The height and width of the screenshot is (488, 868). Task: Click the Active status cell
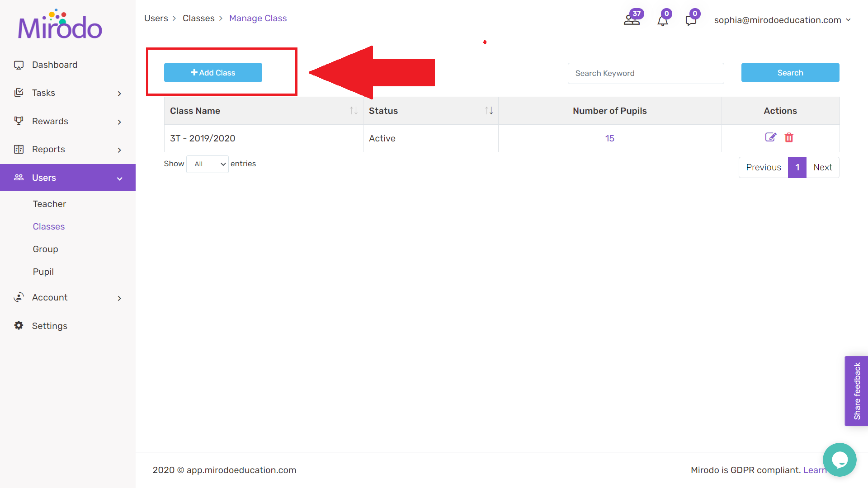(x=430, y=138)
